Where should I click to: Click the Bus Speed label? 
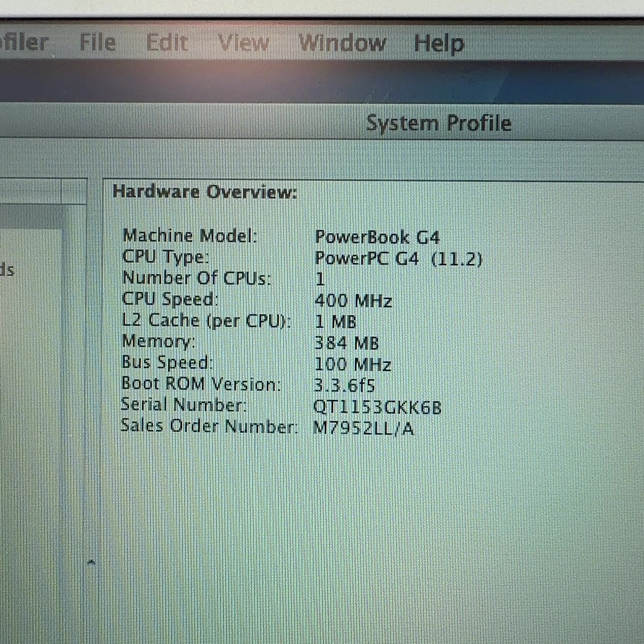point(167,362)
